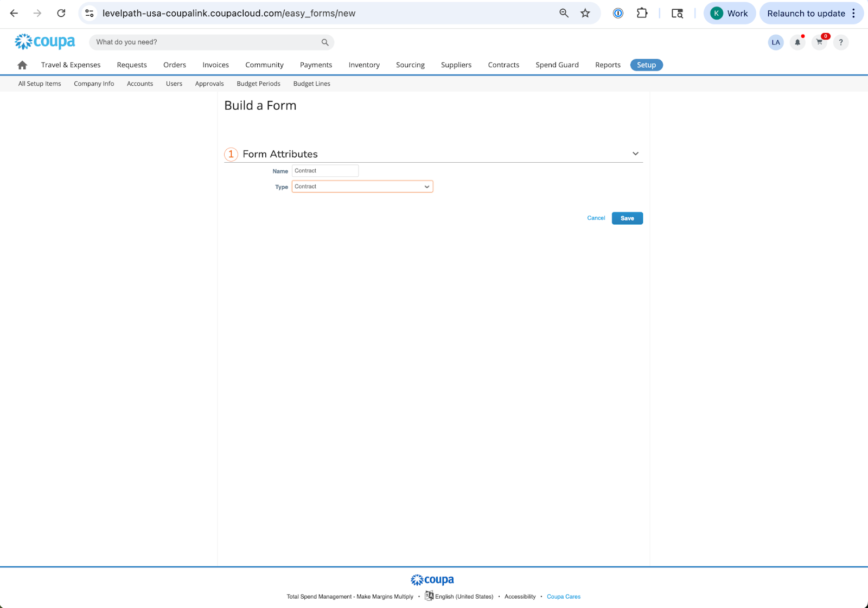Click the Name input field

point(325,171)
